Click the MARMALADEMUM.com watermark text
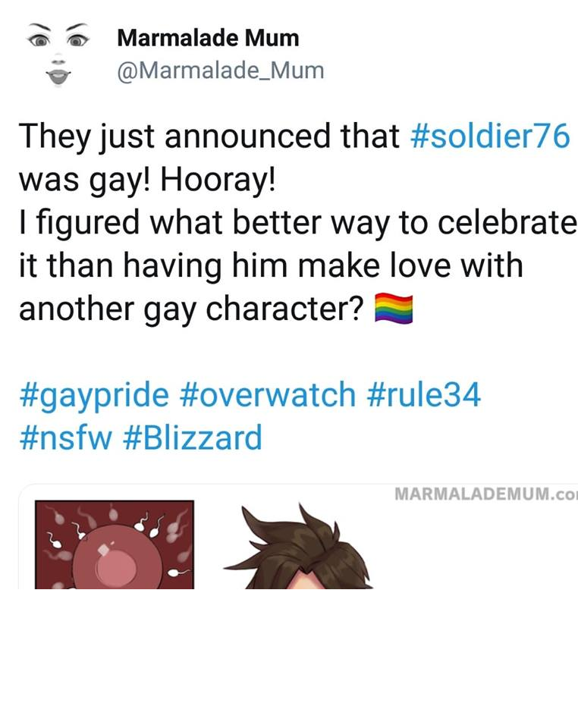 [486, 494]
